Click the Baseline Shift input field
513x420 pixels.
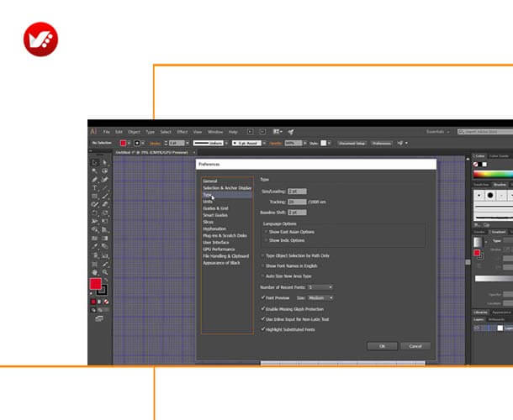click(297, 213)
